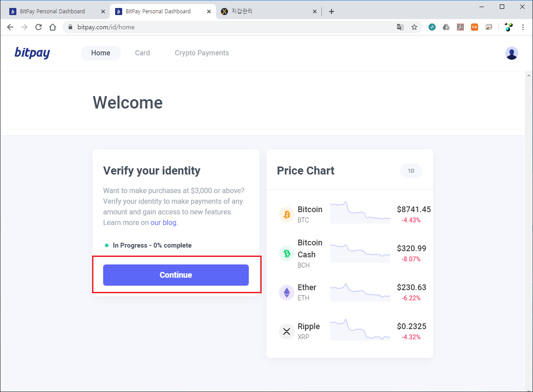533x392 pixels.
Task: Close the 지갑관리 tab
Action: (315, 12)
